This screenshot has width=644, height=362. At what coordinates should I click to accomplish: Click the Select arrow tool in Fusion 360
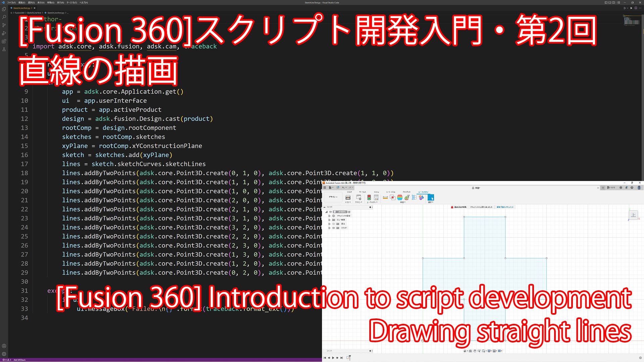(431, 197)
